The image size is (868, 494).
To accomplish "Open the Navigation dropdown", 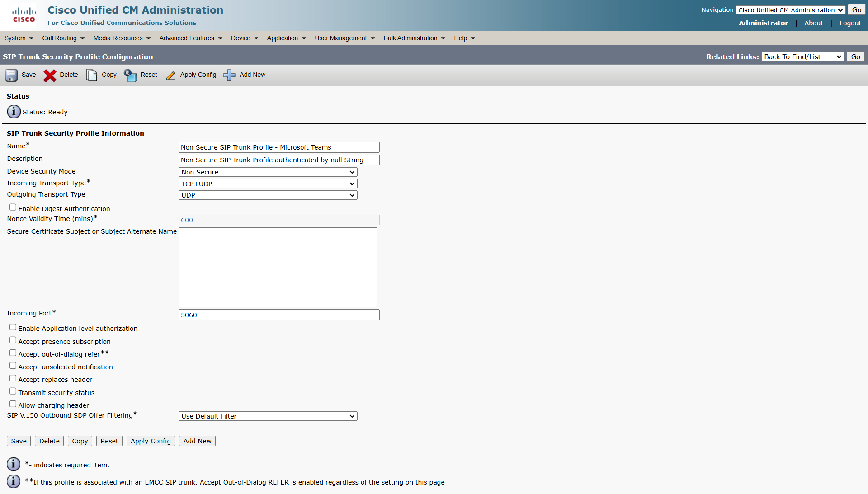I will pos(791,10).
